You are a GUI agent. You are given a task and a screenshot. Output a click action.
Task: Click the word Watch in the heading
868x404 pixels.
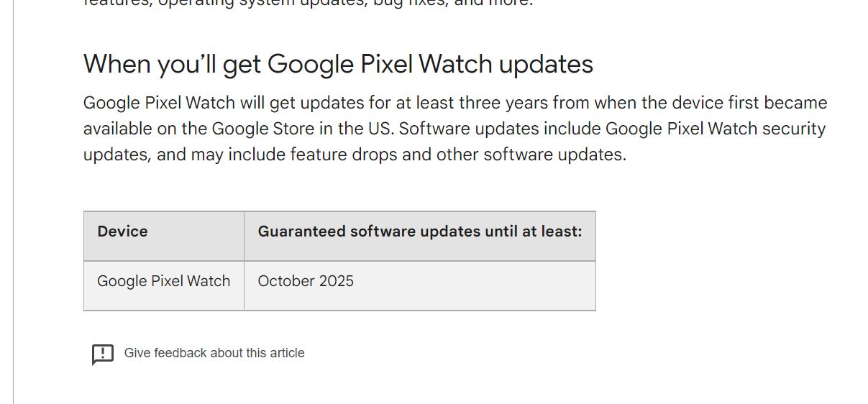[x=455, y=64]
